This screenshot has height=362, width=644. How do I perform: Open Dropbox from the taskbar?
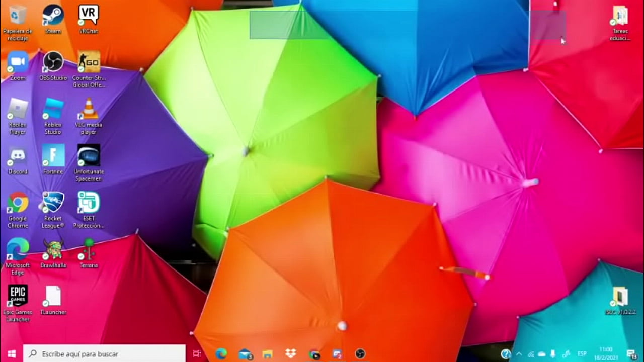(x=290, y=354)
